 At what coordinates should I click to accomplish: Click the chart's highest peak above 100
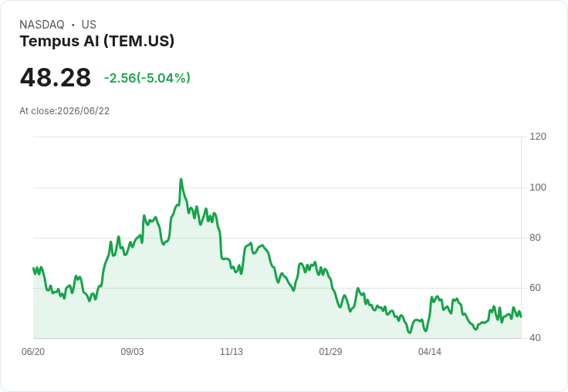click(x=181, y=179)
